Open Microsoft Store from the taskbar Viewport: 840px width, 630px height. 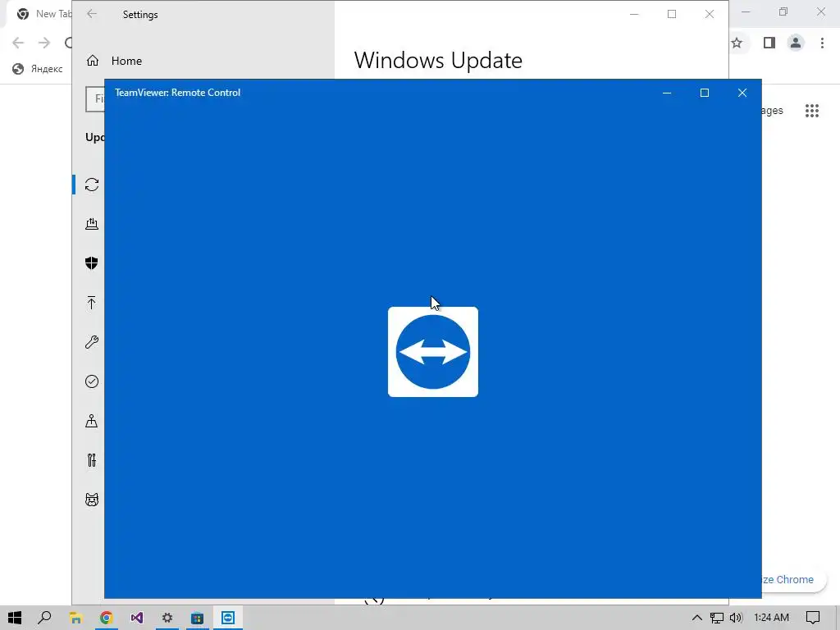[198, 618]
